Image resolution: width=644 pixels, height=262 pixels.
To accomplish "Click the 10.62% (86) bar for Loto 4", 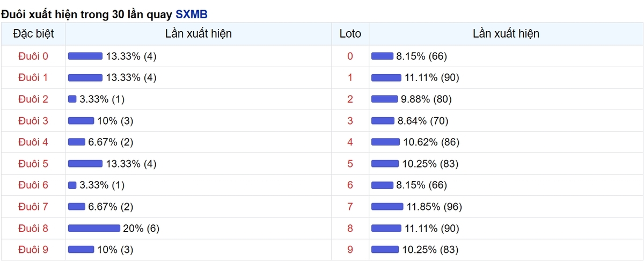I will point(385,142).
